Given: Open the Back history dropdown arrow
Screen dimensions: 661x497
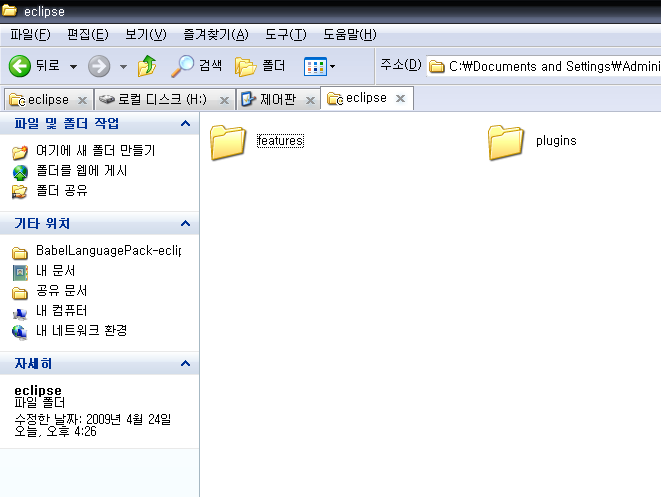Looking at the screenshot, I should [x=73, y=66].
